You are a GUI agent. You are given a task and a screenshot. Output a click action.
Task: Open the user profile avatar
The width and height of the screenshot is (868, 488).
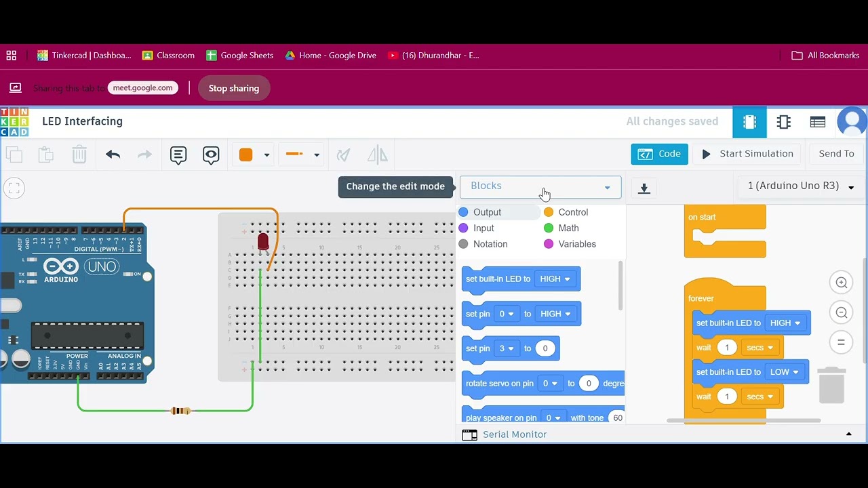pos(852,122)
